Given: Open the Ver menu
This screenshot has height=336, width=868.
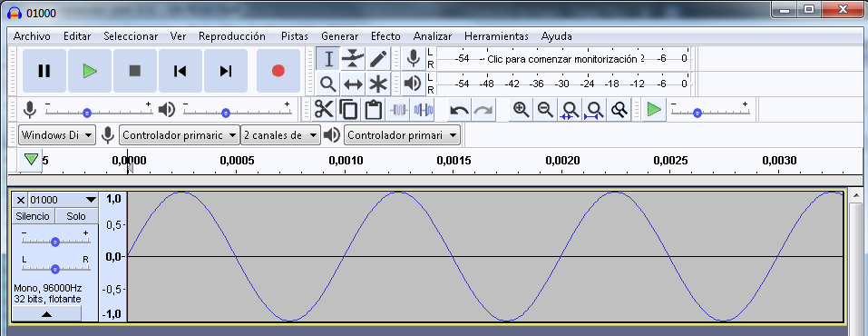Looking at the screenshot, I should click(x=178, y=36).
